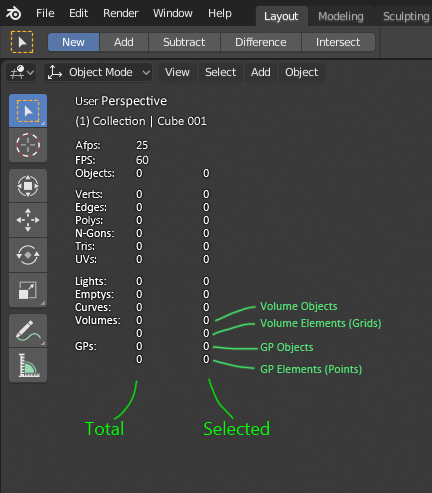This screenshot has width=432, height=493.
Task: Select the Measure tool
Action: click(x=28, y=365)
